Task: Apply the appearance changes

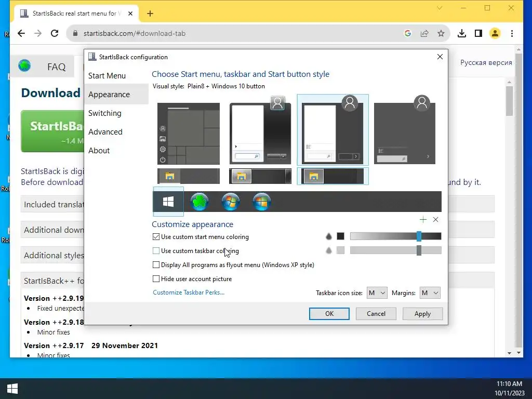Action: (x=422, y=313)
